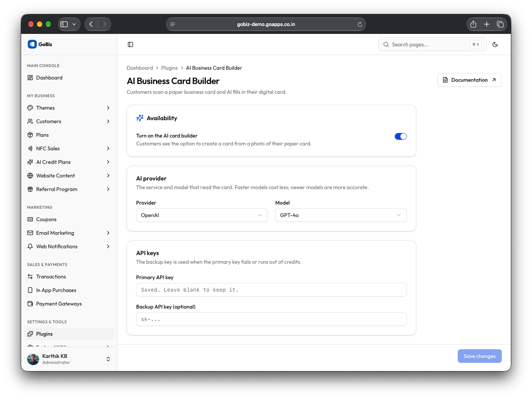
Task: Click the gobiz-demo.goapps.co.in address bar
Action: point(266,24)
